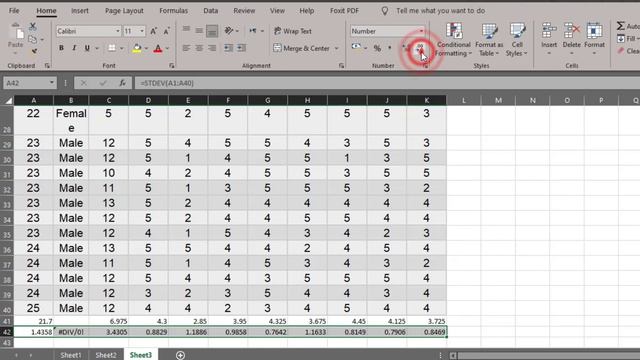Click the Insert Function fx button

click(x=122, y=83)
